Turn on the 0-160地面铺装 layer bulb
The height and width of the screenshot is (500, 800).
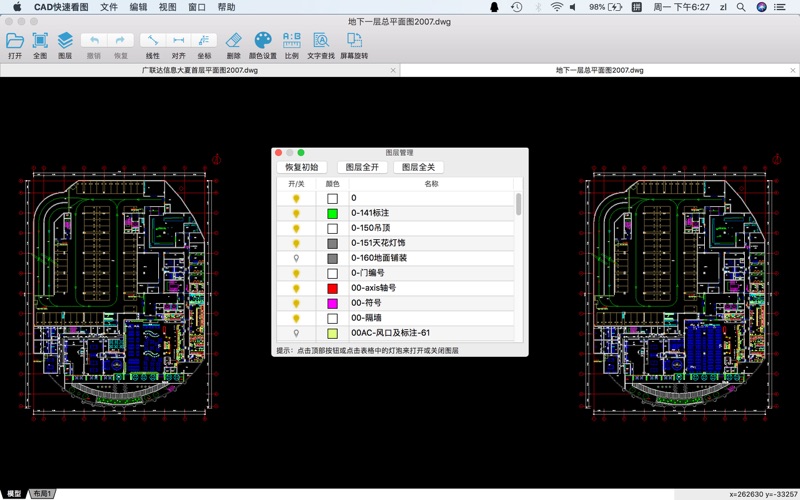tap(296, 259)
